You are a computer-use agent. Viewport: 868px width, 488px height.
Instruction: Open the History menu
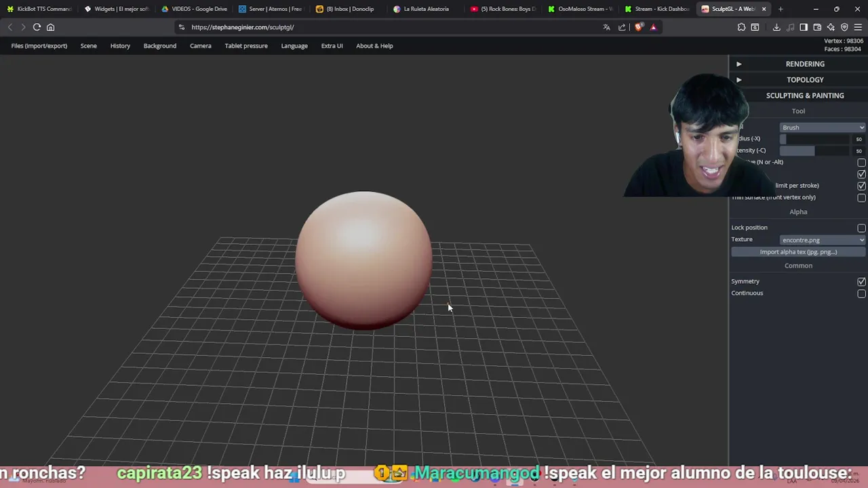[x=120, y=46]
